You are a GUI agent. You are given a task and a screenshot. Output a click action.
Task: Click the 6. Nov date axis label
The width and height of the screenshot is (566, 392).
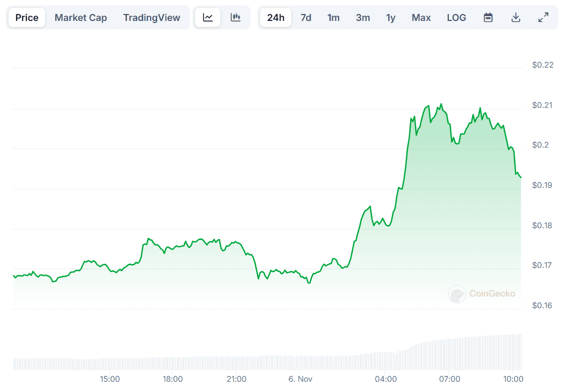pos(300,379)
